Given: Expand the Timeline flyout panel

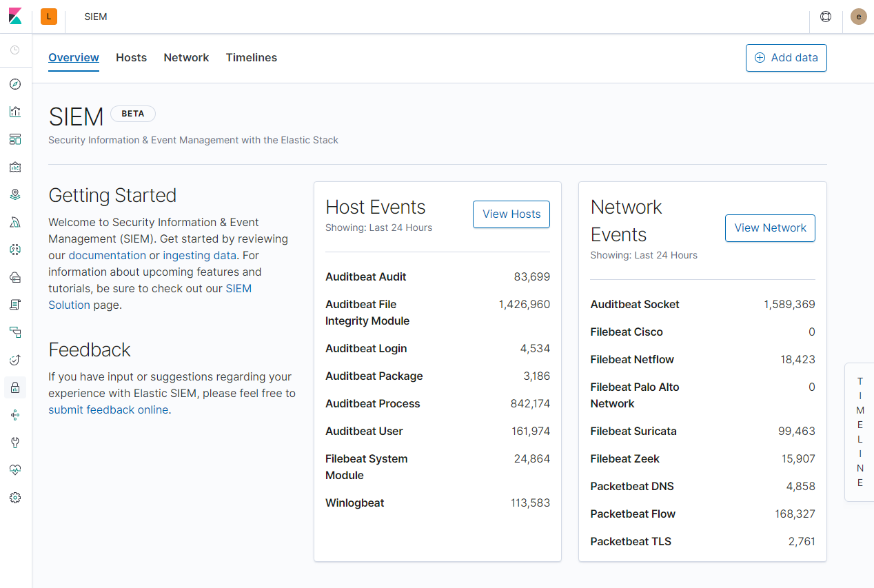Looking at the screenshot, I should [x=860, y=432].
